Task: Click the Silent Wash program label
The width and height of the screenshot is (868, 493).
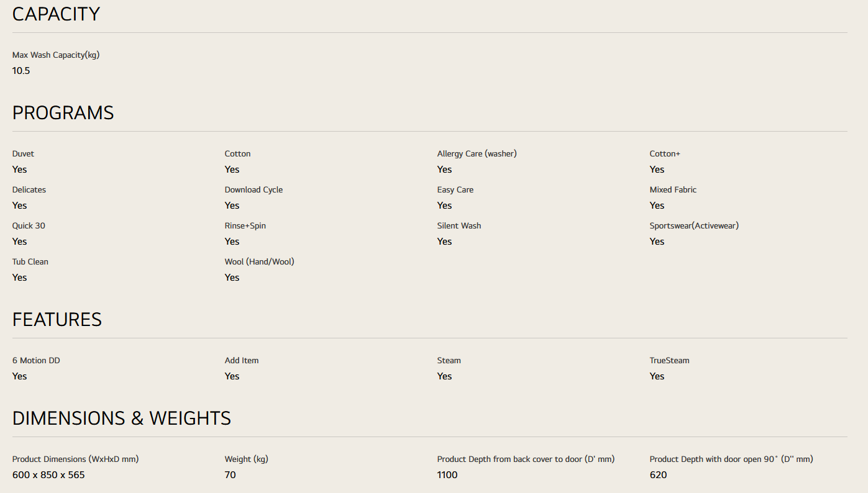Action: point(459,225)
